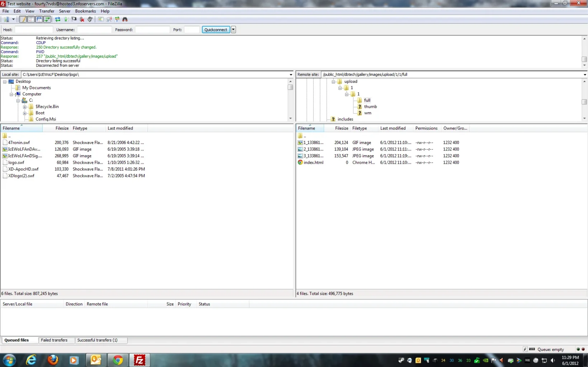Viewport: 588px width, 367px height.
Task: Launch Firefox from the taskbar
Action: pyautogui.click(x=53, y=360)
